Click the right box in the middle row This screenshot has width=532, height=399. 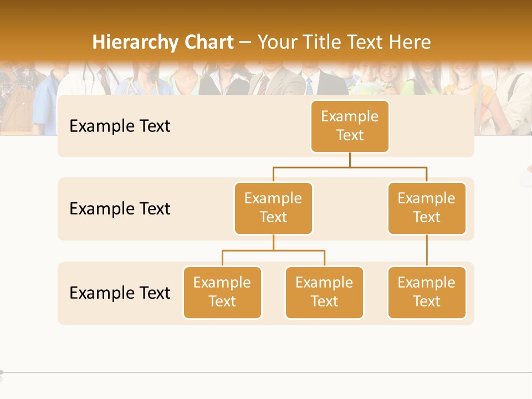[427, 208]
